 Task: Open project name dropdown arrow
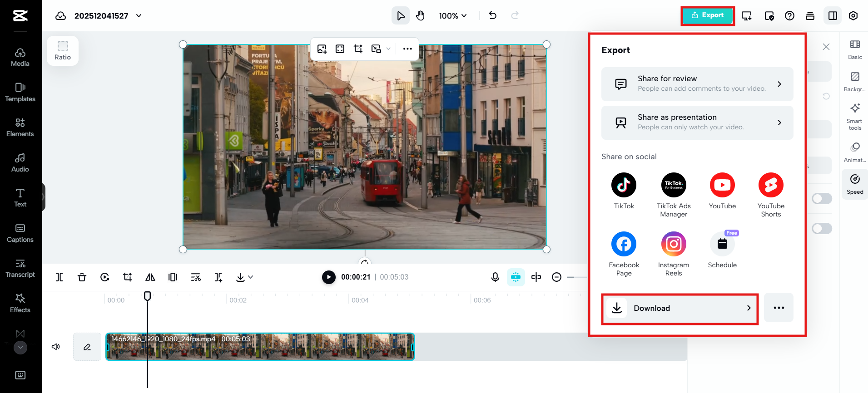139,16
